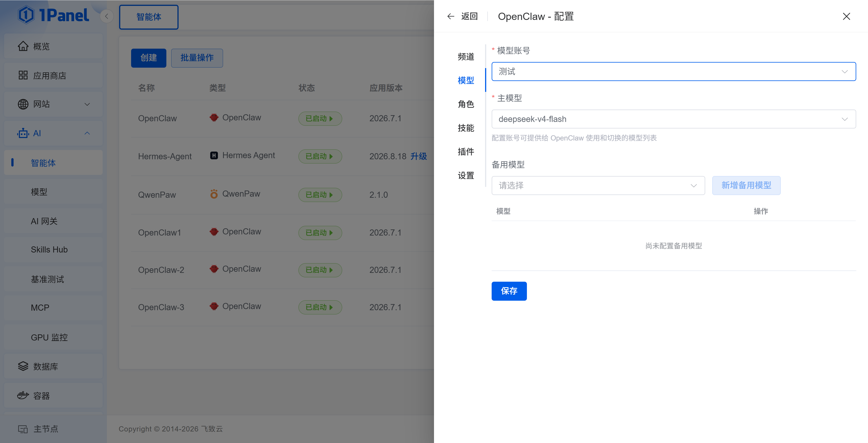Click the 2026.8.18 version cell
Screen dimensions: 868x443
click(388, 157)
